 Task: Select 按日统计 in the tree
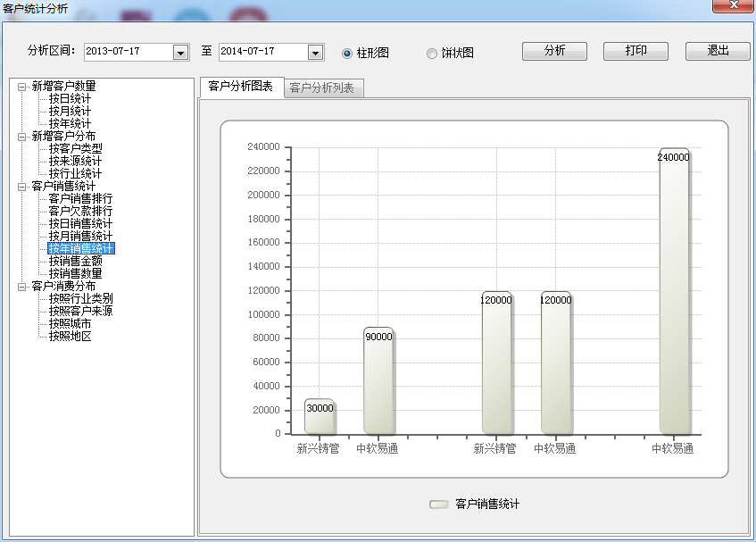(x=70, y=99)
